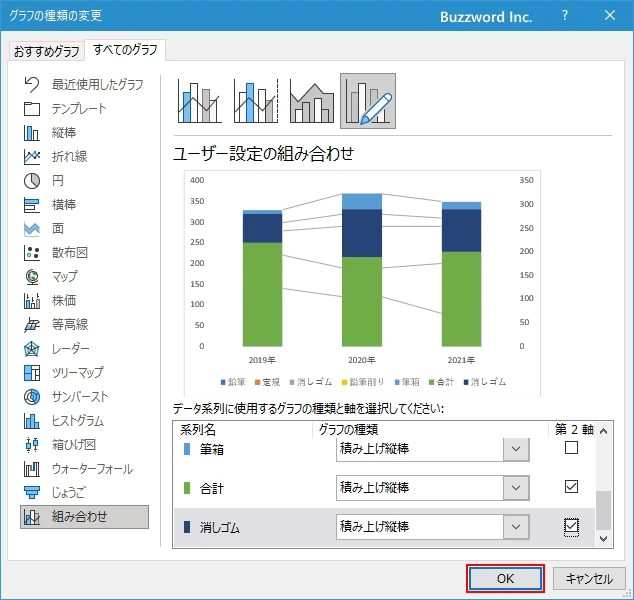Toggle secondary axis for 消しゴム series
634x600 pixels.
tap(571, 526)
